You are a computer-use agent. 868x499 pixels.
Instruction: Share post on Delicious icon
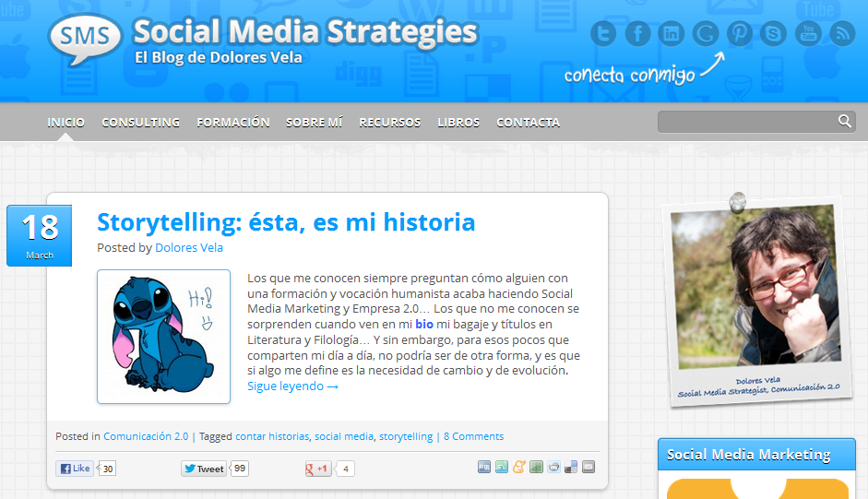[x=571, y=467]
